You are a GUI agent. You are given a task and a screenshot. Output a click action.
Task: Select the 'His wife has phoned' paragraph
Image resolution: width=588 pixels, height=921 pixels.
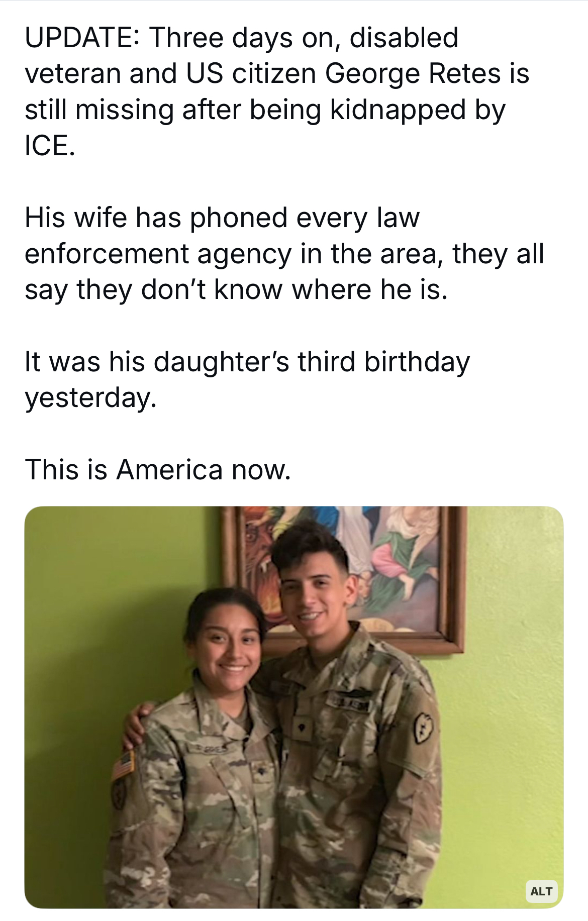point(284,254)
